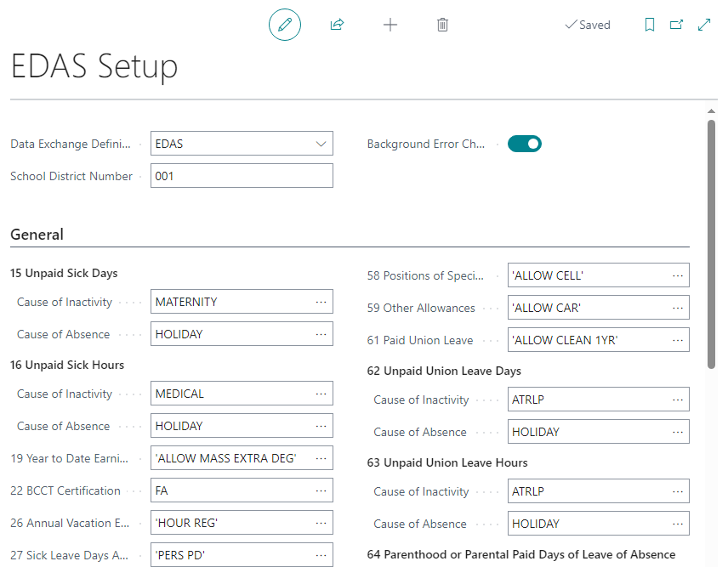Open the Data Exchange Definition dropdown

coord(321,144)
